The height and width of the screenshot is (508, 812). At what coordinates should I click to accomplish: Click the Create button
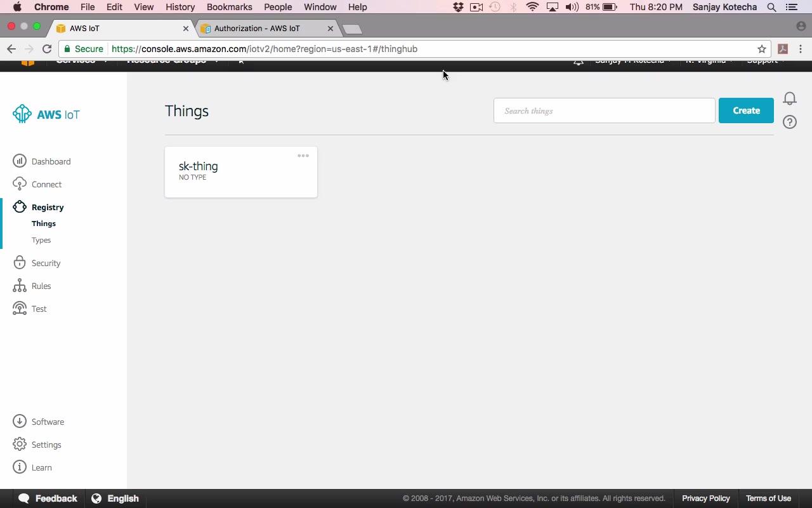(746, 110)
